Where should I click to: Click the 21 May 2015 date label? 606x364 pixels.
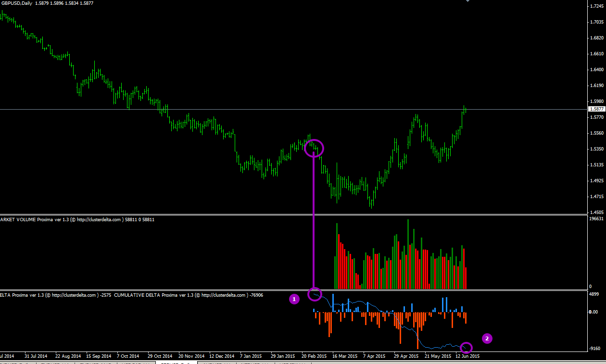(437, 356)
